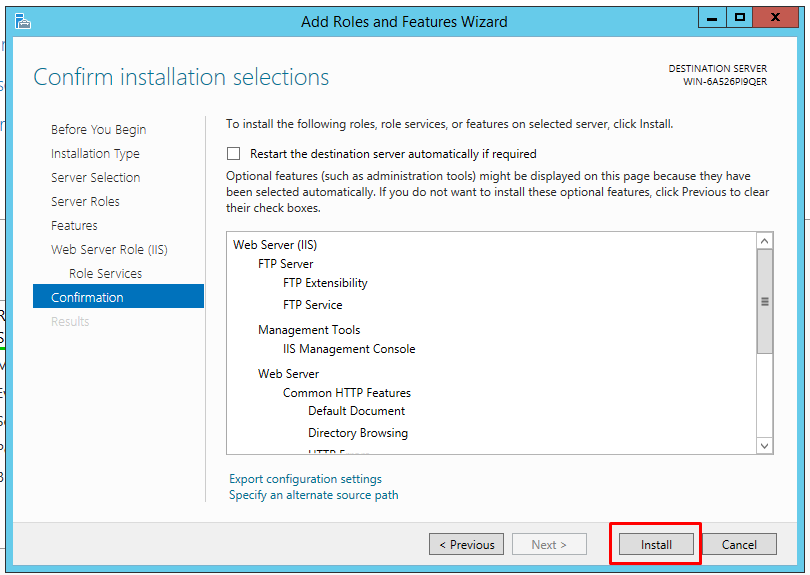Screen dimensions: 810x575
Task: Select the Confirmation step
Action: tap(118, 297)
